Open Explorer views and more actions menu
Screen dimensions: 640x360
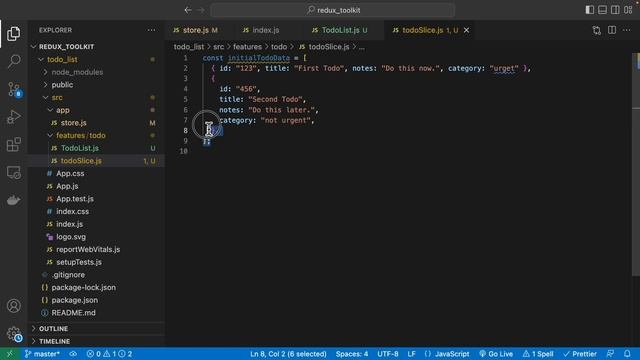click(x=151, y=30)
